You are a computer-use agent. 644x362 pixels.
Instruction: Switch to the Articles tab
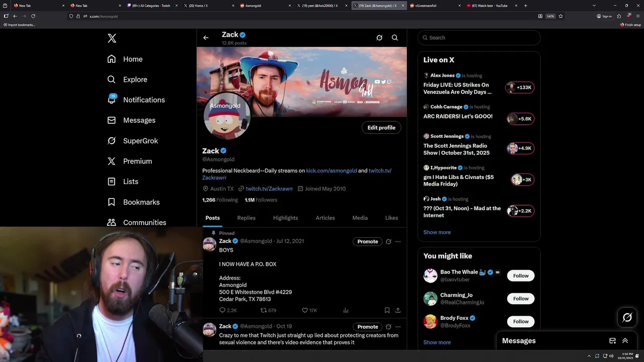click(x=325, y=218)
